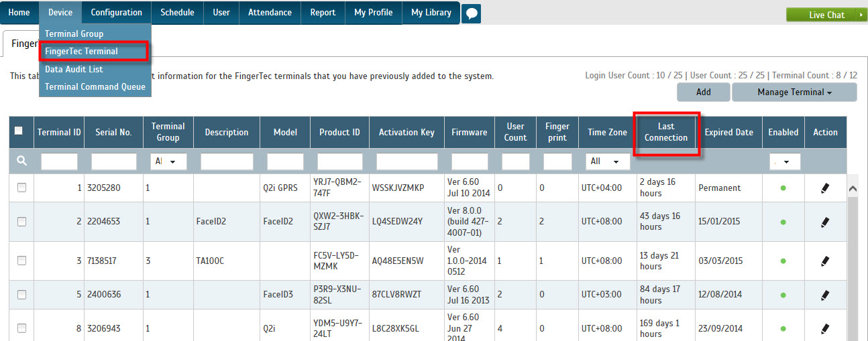Screen dimensions: 868x341
Task: Click the User Count filter field
Action: click(x=516, y=161)
